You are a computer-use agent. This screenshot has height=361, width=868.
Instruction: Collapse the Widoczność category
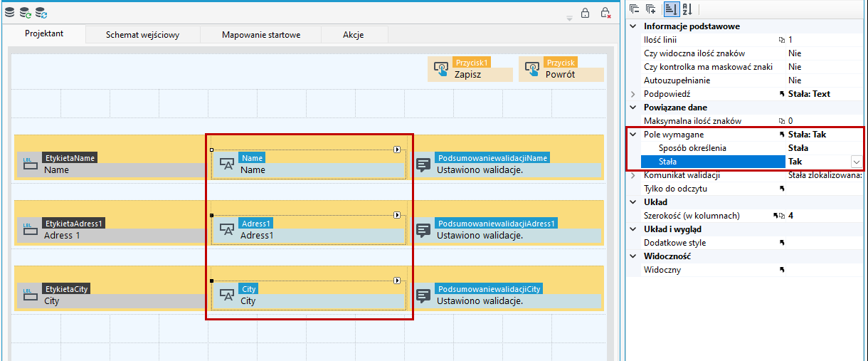pos(634,256)
